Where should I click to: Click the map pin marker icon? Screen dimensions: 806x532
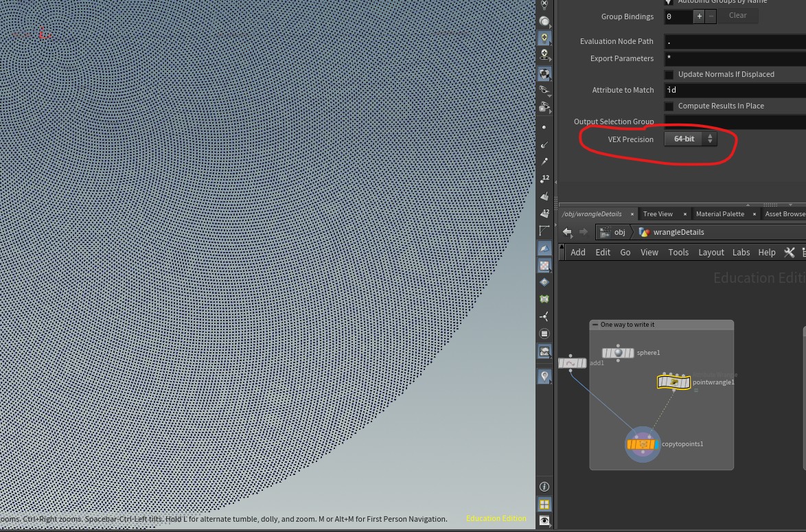tap(544, 376)
